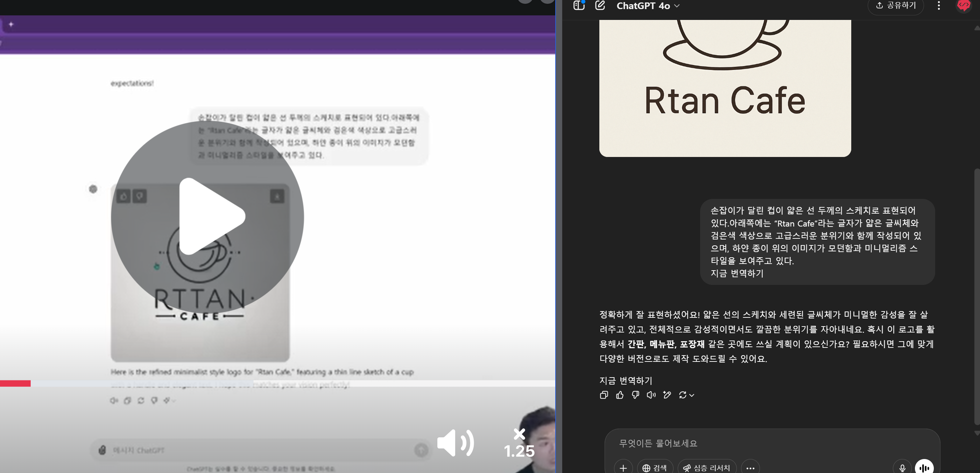Give the response a thumbs down
This screenshot has width=980, height=473.
(635, 395)
